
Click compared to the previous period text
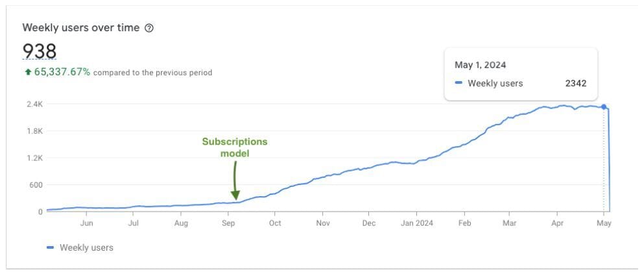click(x=153, y=73)
